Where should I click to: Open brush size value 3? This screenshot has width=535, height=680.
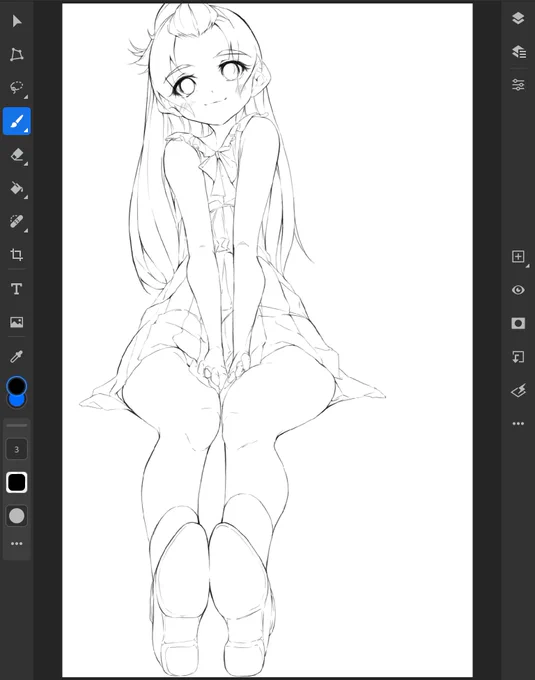pyautogui.click(x=16, y=449)
